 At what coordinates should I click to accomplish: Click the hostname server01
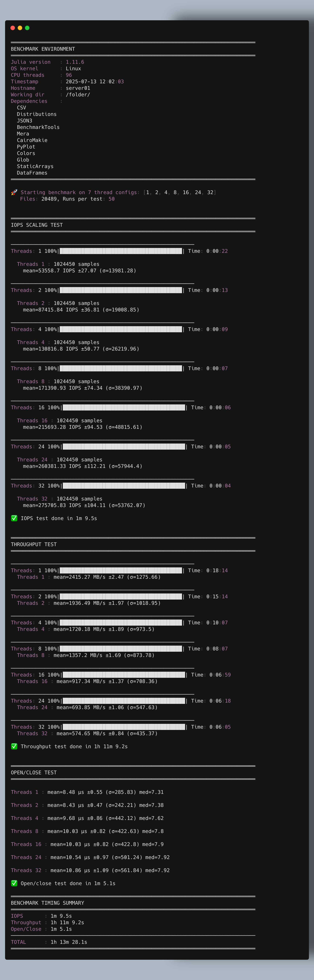pyautogui.click(x=78, y=88)
